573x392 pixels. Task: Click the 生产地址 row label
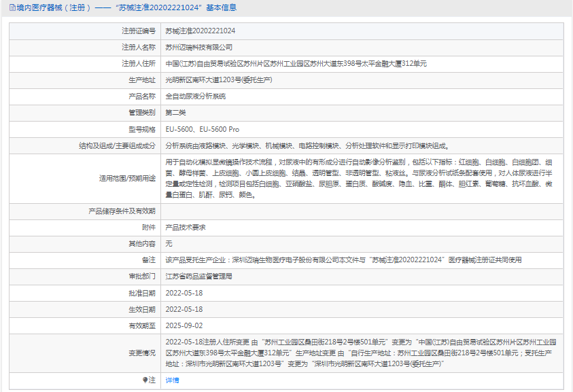coord(142,80)
